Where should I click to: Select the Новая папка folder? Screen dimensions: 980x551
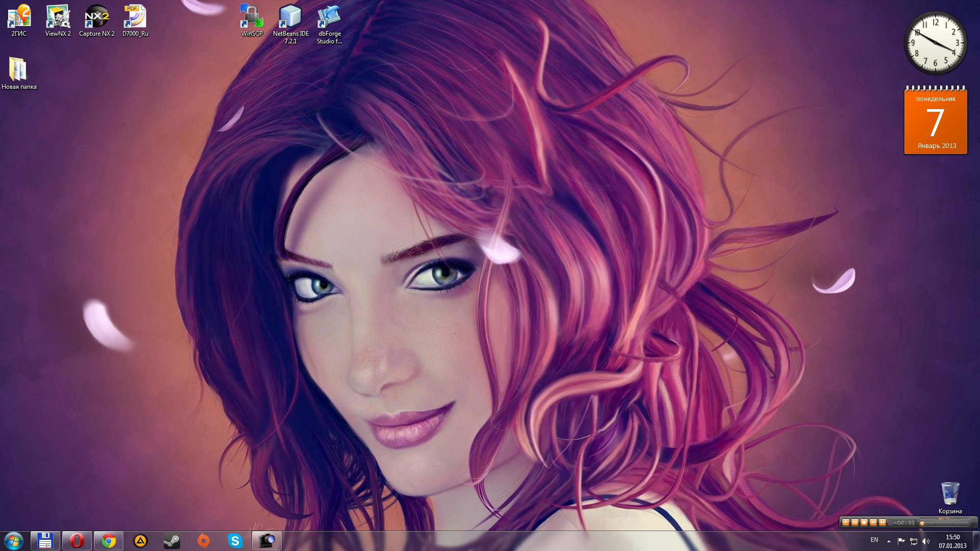tap(19, 73)
